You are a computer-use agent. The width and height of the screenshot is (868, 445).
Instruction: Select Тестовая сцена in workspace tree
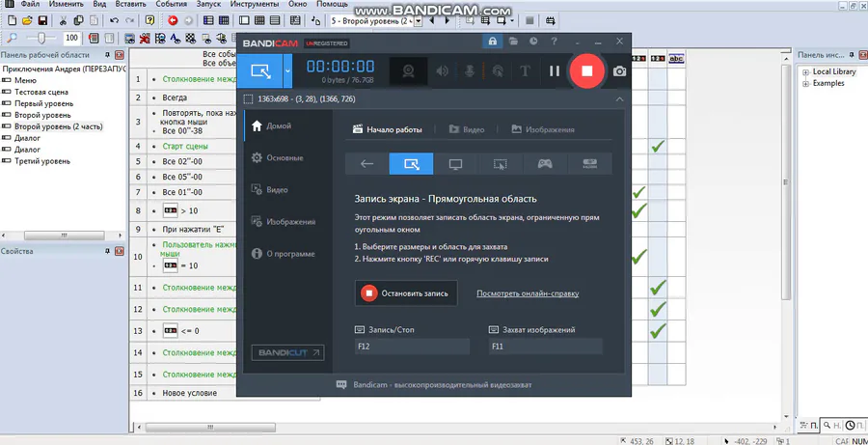click(41, 92)
